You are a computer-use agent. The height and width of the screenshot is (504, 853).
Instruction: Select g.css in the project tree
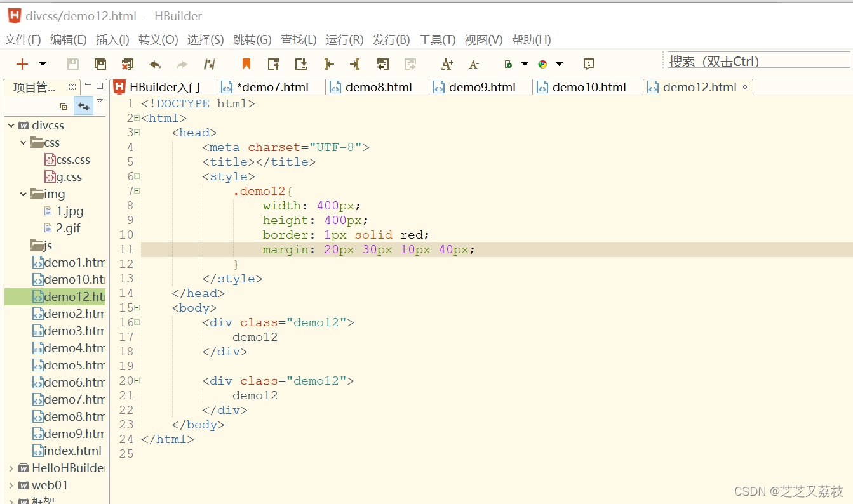click(x=64, y=177)
